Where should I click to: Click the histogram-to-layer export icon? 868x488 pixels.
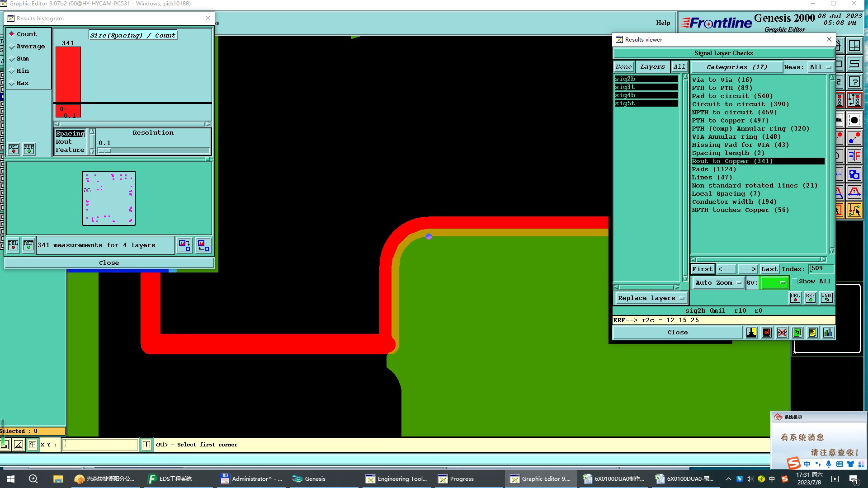[184, 245]
